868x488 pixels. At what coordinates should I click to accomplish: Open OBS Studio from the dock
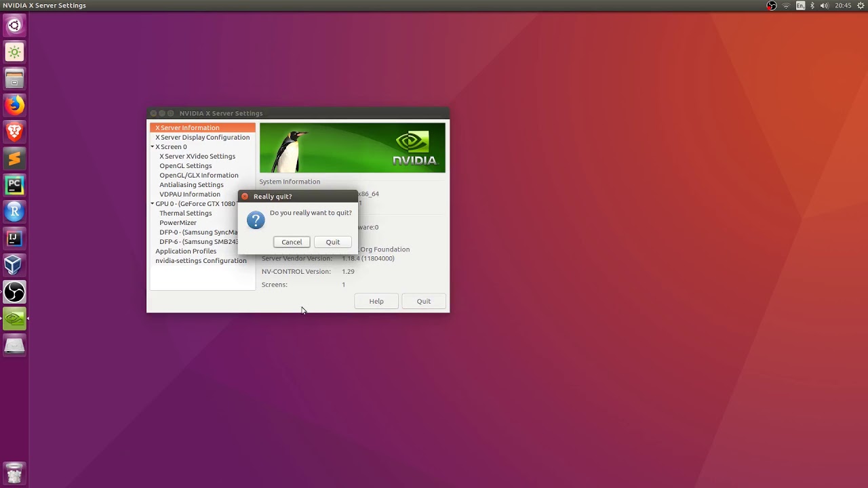click(14, 292)
